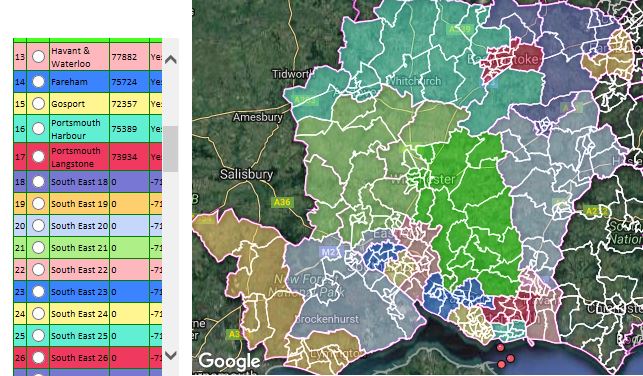Click row number 17 cell
643x376 pixels.
(20, 157)
